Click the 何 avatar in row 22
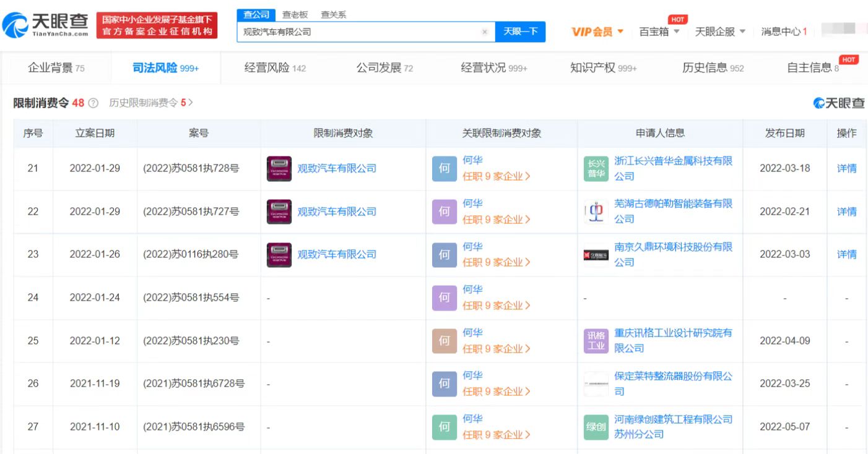Viewport: 868px width, 454px height. pos(445,212)
